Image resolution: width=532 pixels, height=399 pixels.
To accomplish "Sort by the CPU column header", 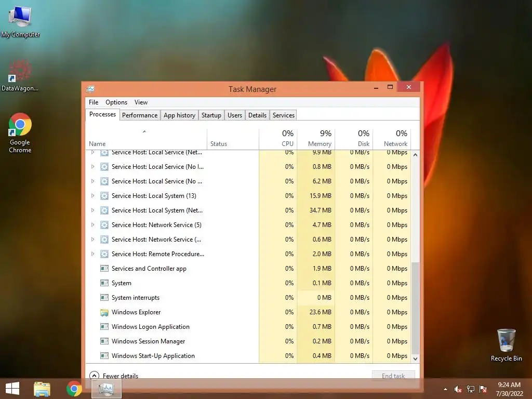I will point(278,139).
